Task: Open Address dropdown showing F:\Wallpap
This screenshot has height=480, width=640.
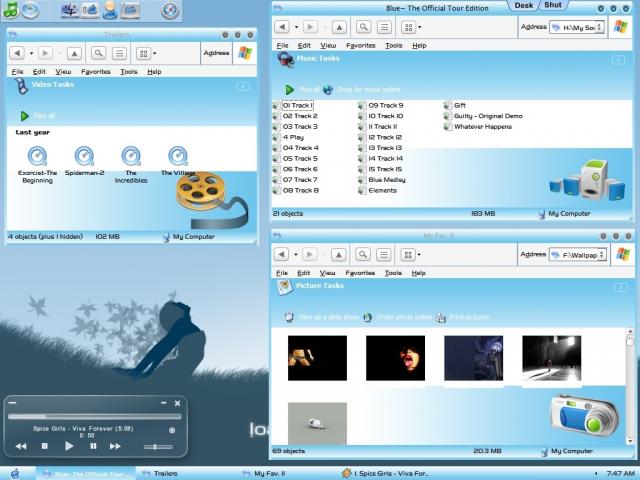Action: (602, 255)
